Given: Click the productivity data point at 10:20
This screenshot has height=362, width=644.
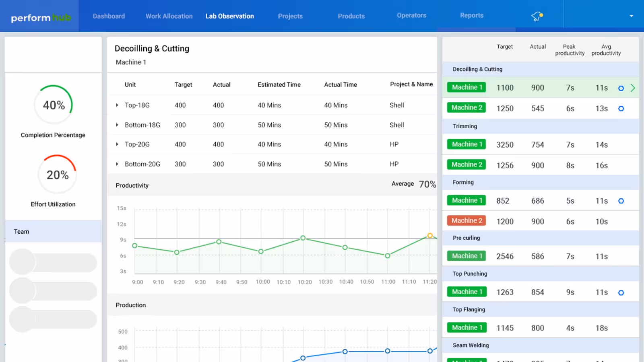Looking at the screenshot, I should tap(303, 238).
